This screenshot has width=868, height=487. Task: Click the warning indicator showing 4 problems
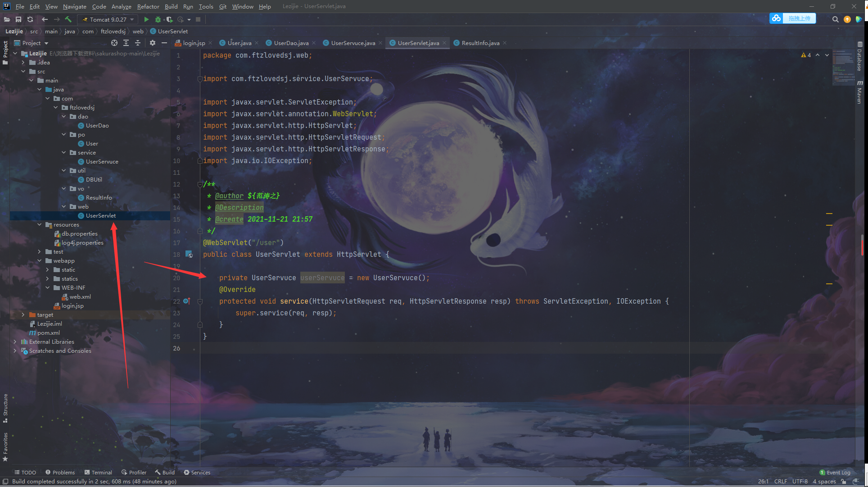806,55
